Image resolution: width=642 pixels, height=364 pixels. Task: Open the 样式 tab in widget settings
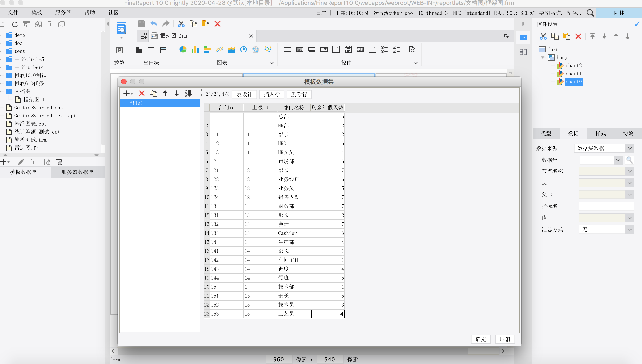(601, 134)
